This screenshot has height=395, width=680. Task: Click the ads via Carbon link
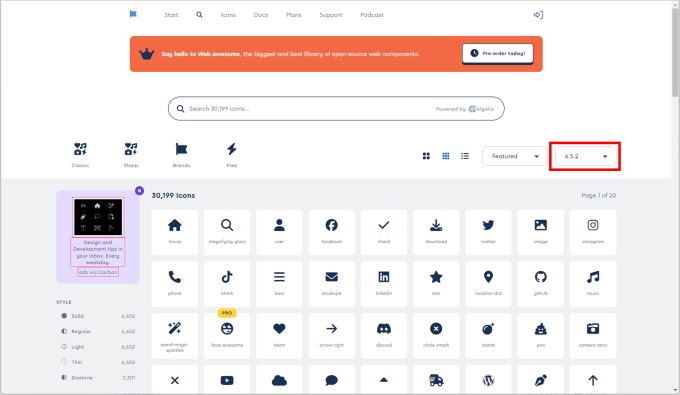(98, 272)
